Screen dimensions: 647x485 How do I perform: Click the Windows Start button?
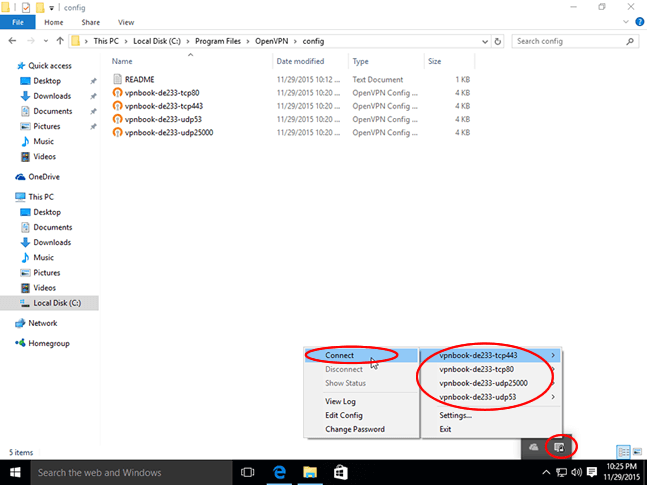[x=15, y=472]
